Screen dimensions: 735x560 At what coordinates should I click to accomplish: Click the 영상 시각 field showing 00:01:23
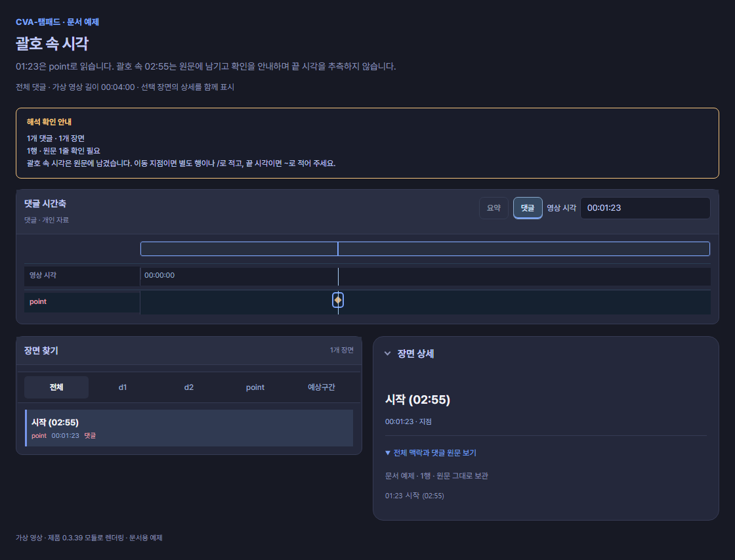tap(645, 207)
